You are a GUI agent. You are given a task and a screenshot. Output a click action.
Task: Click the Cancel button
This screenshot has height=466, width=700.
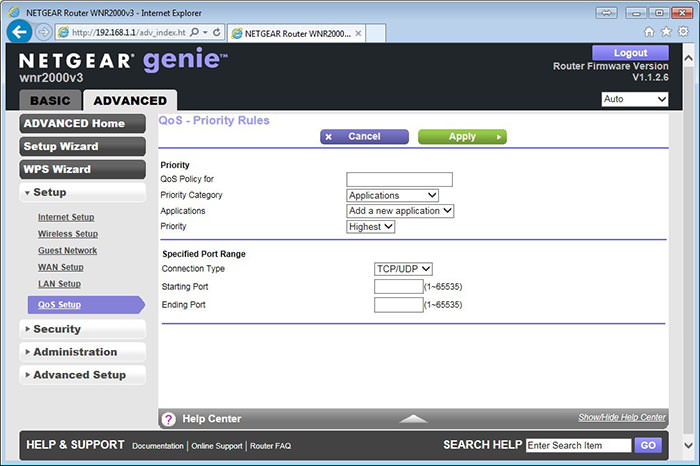[364, 137]
